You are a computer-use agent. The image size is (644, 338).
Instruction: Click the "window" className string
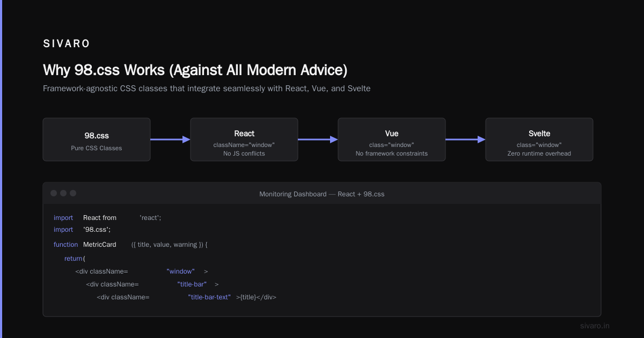pos(180,271)
